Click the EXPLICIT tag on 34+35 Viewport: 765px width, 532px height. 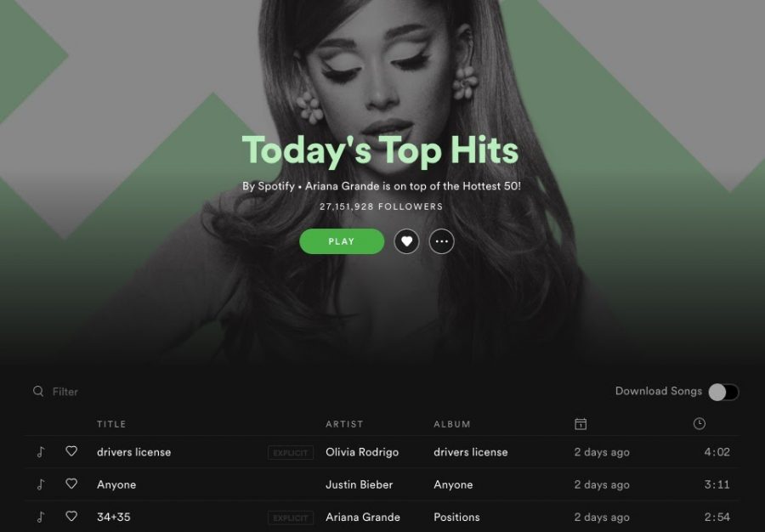(291, 518)
